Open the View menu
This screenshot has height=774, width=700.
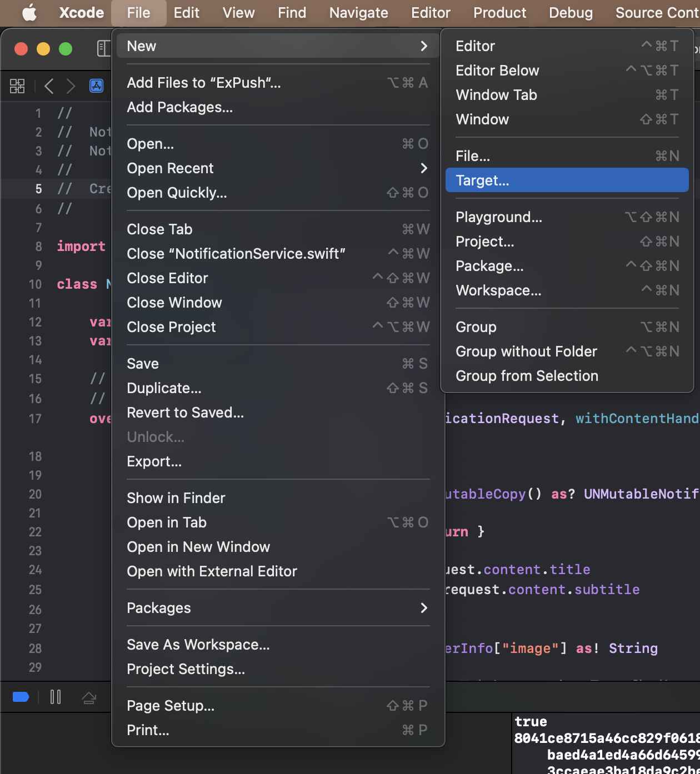[238, 12]
